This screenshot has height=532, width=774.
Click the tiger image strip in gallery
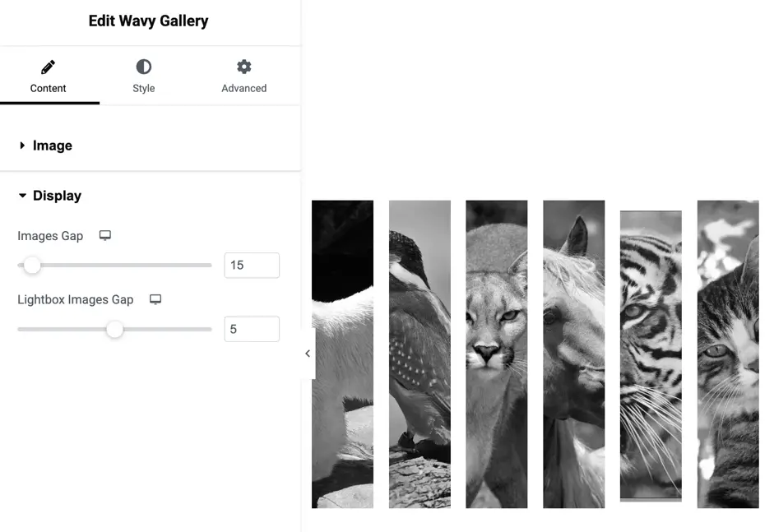(x=651, y=356)
